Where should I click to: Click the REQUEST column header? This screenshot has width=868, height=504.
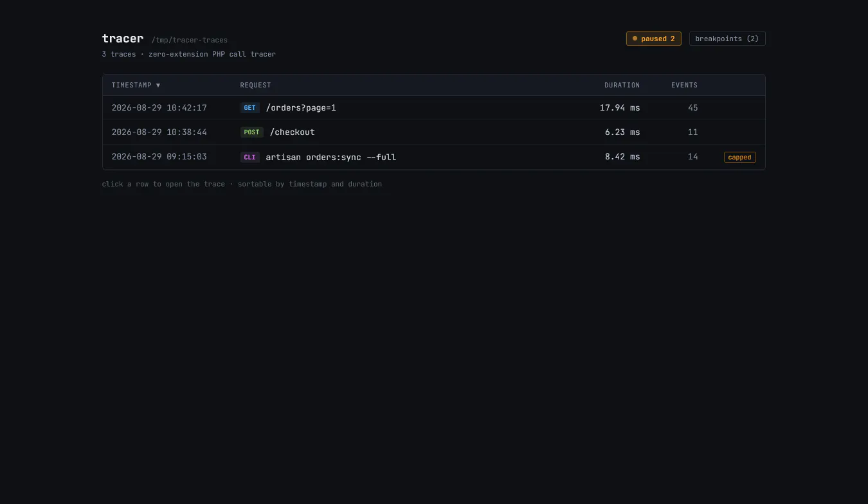coord(255,85)
